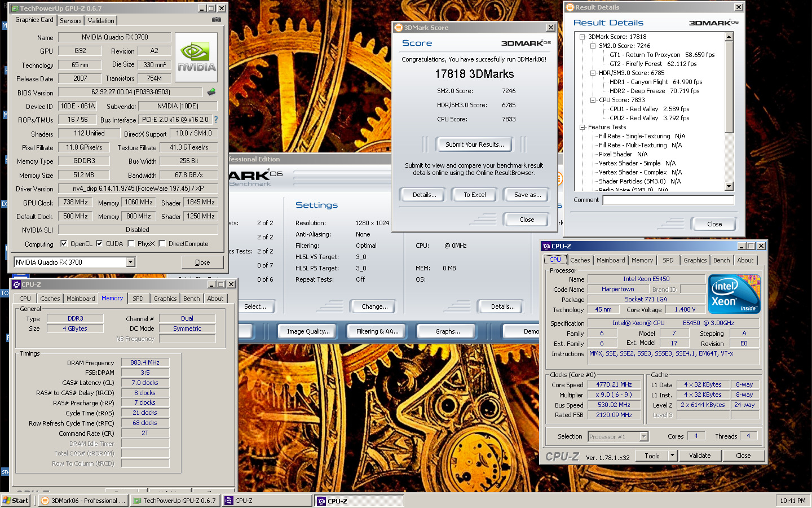The image size is (812, 508).
Task: Click the GPU-Z screenshot camera icon
Action: pos(217,20)
